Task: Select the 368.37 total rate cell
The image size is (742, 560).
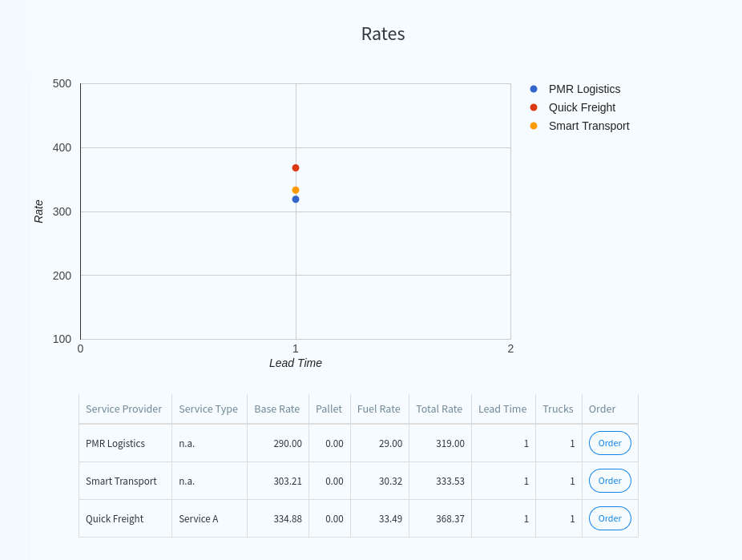Action: click(450, 518)
